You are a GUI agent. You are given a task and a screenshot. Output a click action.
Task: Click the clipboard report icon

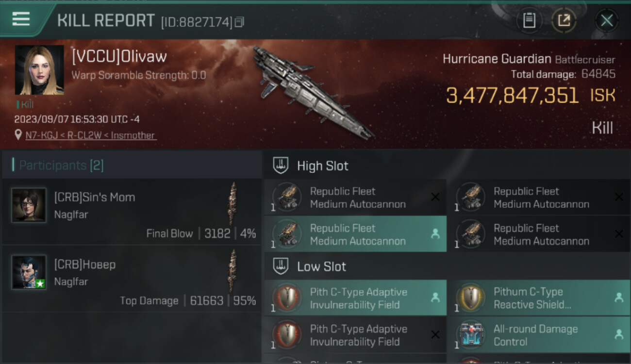pos(529,20)
